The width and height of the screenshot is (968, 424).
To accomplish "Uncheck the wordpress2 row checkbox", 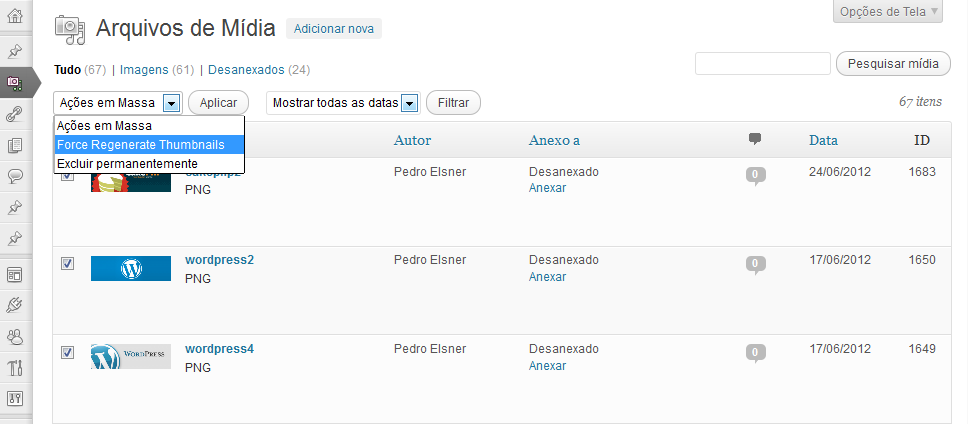I will 67,263.
